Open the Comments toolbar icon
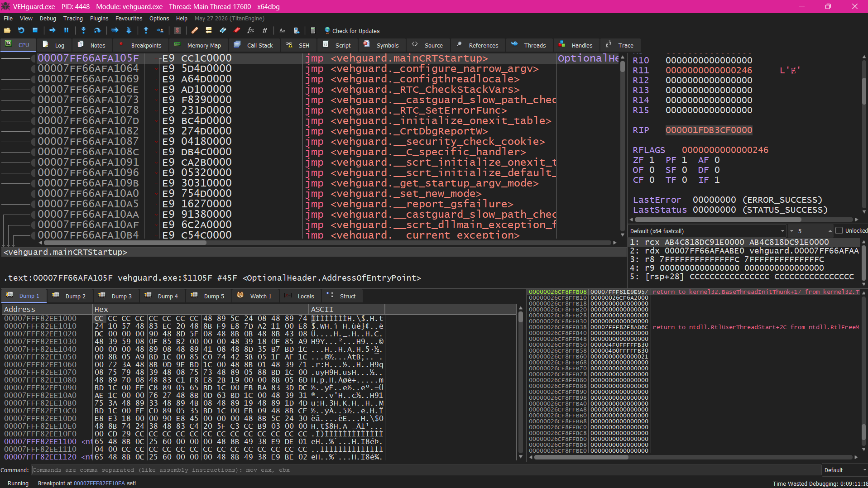868x488 pixels. click(209, 30)
